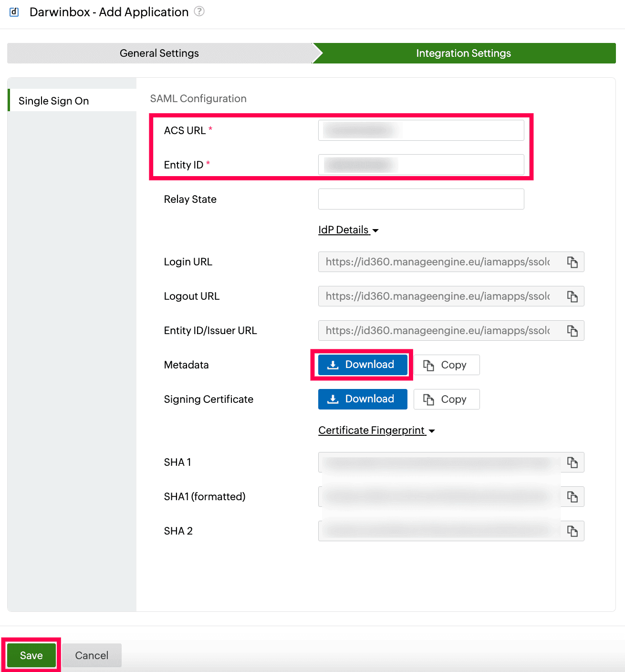625x672 pixels.
Task: Click the Relay State label
Action: tap(190, 199)
